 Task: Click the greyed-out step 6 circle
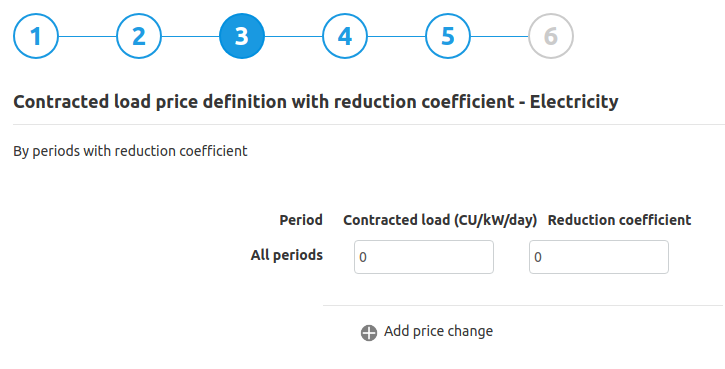551,36
